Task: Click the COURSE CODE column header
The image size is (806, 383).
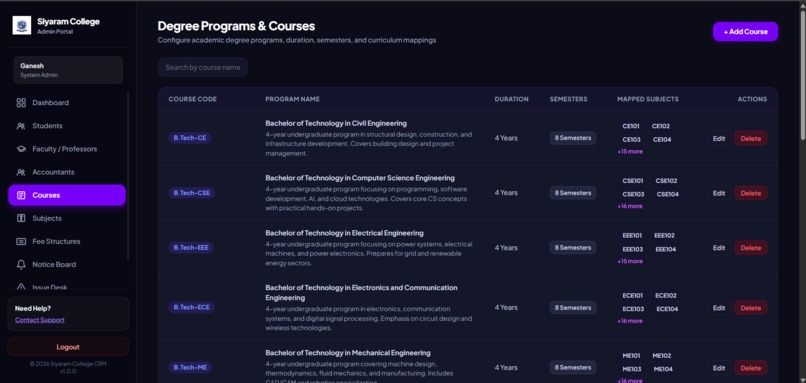Action: tap(193, 99)
